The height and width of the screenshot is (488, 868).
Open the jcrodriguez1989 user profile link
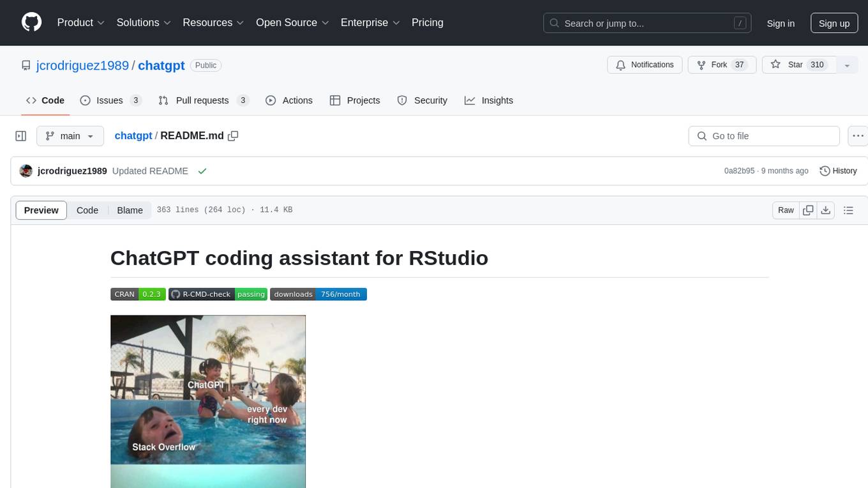(82, 65)
